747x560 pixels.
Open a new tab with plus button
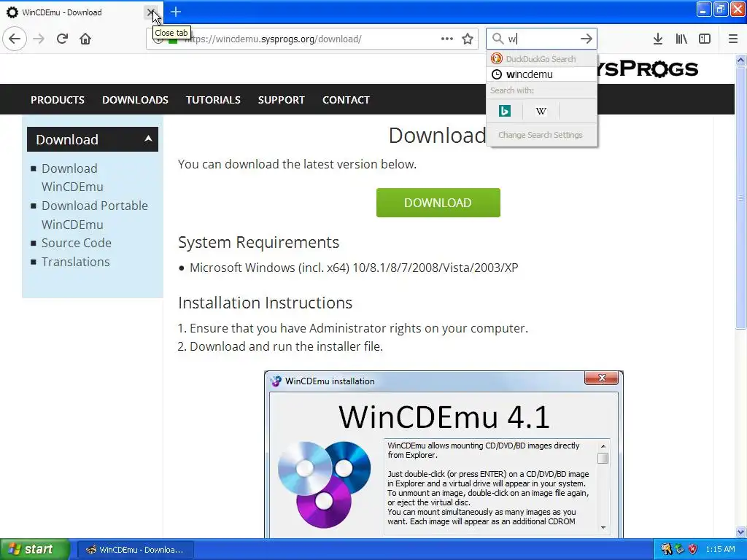175,12
